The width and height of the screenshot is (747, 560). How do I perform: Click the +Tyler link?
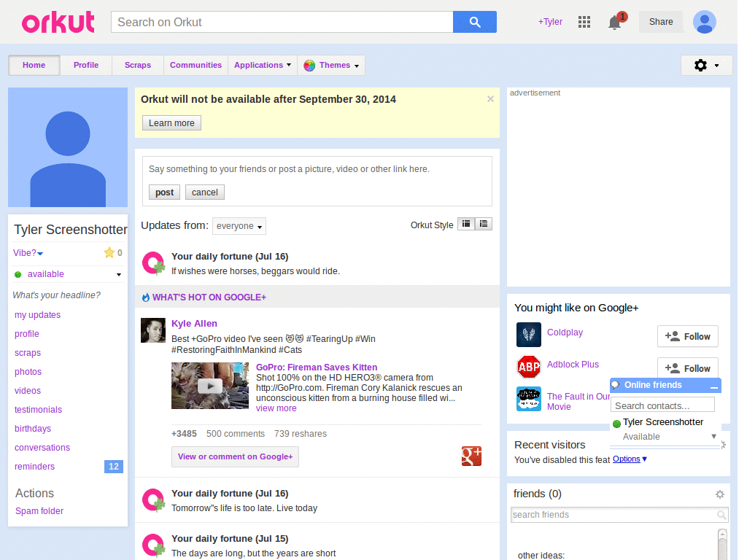(550, 22)
